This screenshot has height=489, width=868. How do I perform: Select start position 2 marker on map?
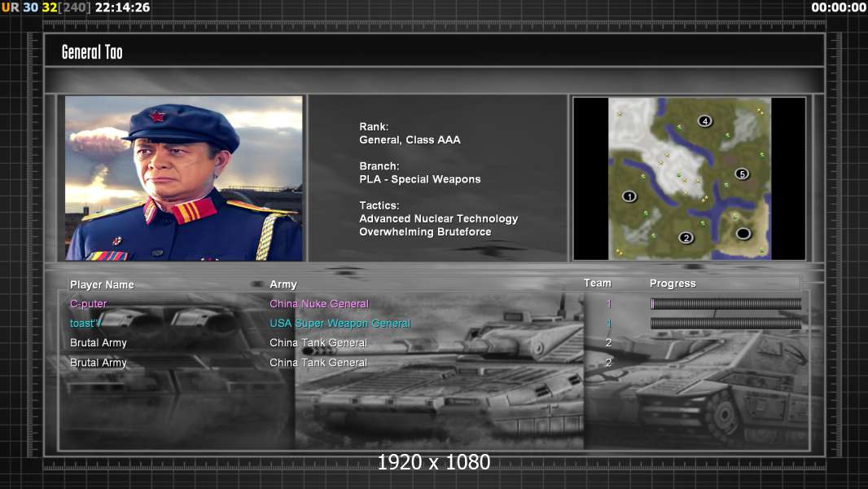686,238
